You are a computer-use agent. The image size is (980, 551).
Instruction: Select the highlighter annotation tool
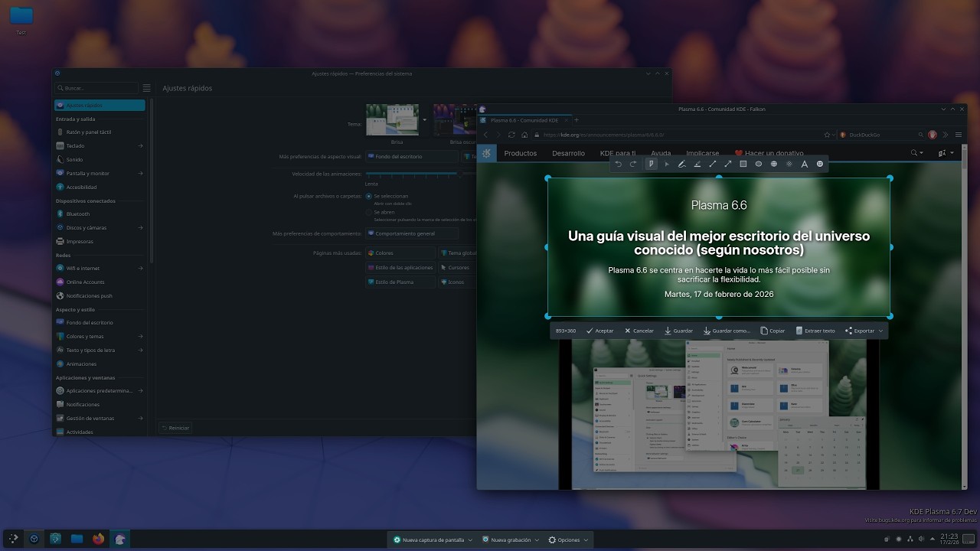(x=697, y=164)
